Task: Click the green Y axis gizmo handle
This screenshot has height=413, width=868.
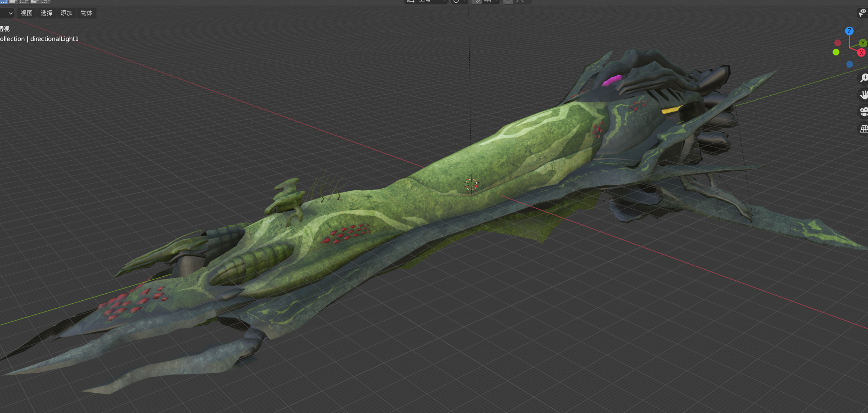Action: tap(863, 43)
